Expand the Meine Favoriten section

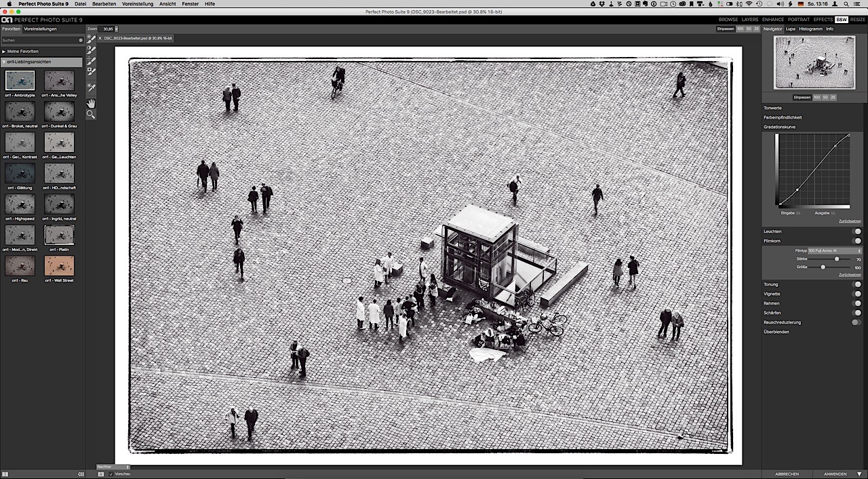[x=4, y=52]
